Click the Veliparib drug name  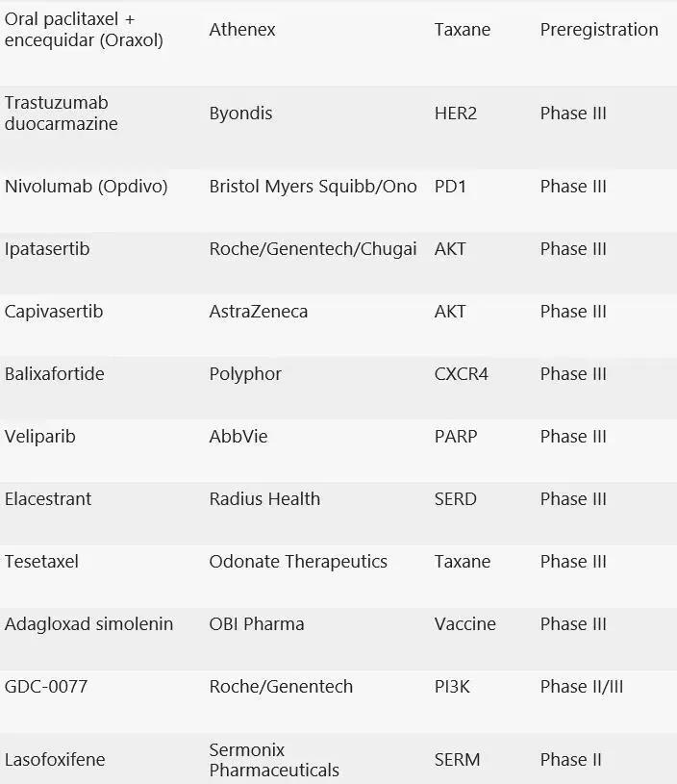[40, 437]
